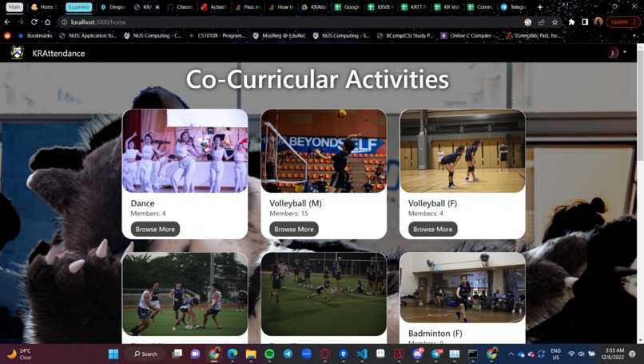Image resolution: width=644 pixels, height=364 pixels.
Task: Bookmark this page with the star icon
Action: click(555, 22)
